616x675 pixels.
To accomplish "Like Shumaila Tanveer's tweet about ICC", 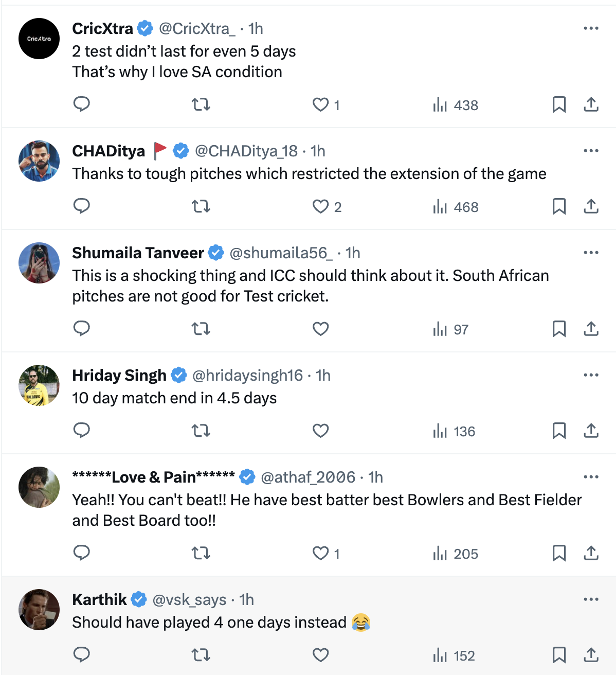I will click(320, 329).
